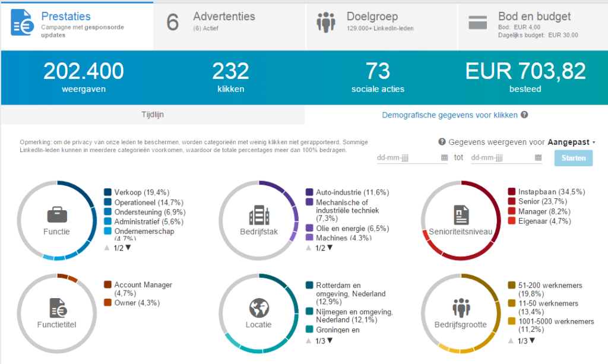
Task: Open the Aangepast date range dropdown
Action: click(x=571, y=143)
